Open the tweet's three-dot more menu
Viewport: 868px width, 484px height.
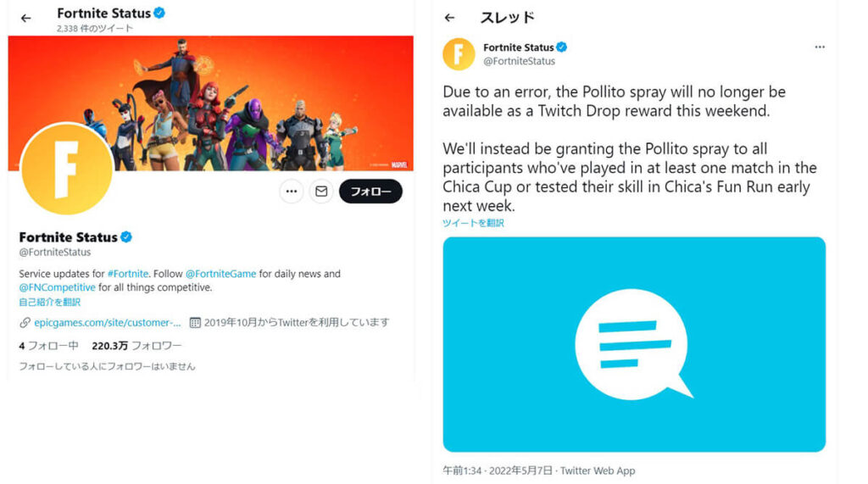pyautogui.click(x=820, y=47)
